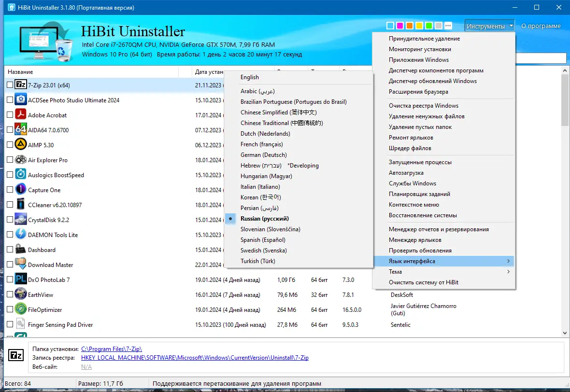Screen dimensions: 570x392
Task: Pick the yellow color theme swatch
Action: coord(419,26)
